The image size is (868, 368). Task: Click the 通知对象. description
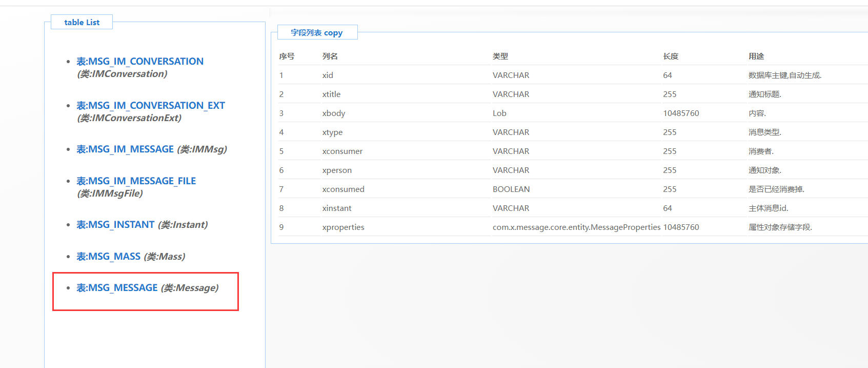tap(765, 170)
